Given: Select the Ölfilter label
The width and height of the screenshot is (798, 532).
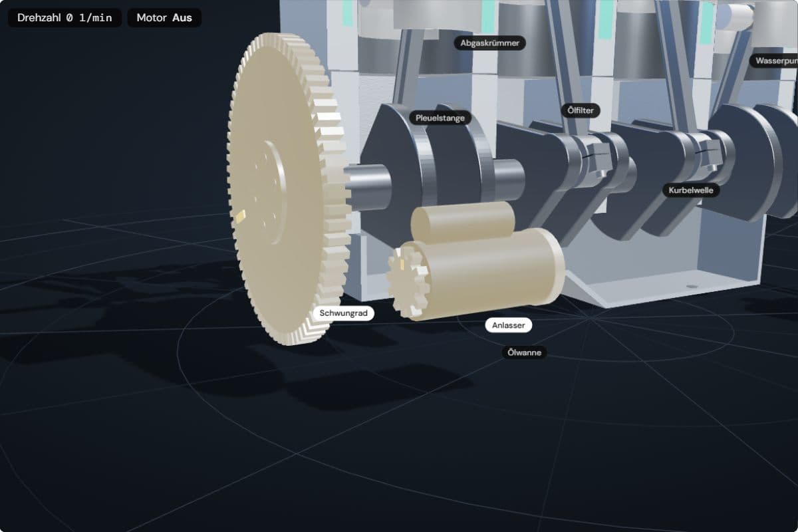Looking at the screenshot, I should [x=581, y=110].
